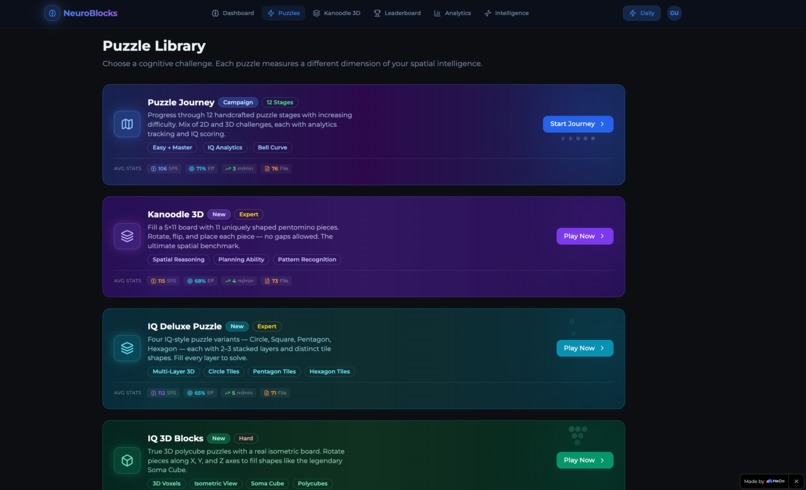Open the GU user avatar
Viewport: 806px width, 490px height.
pyautogui.click(x=674, y=13)
